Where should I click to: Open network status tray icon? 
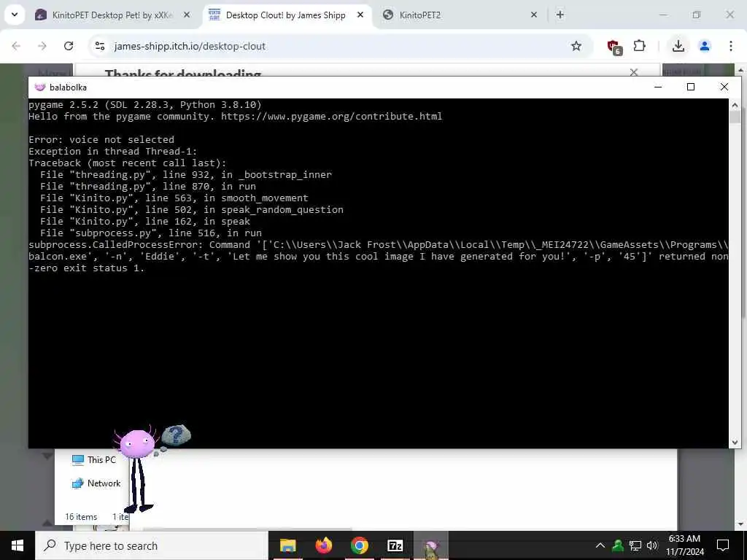pos(635,545)
